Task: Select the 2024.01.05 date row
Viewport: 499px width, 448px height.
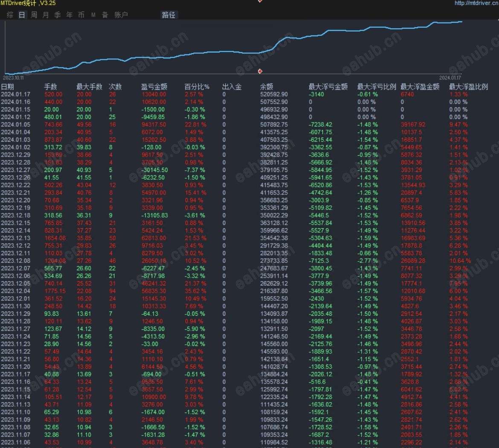Action: 15,125
